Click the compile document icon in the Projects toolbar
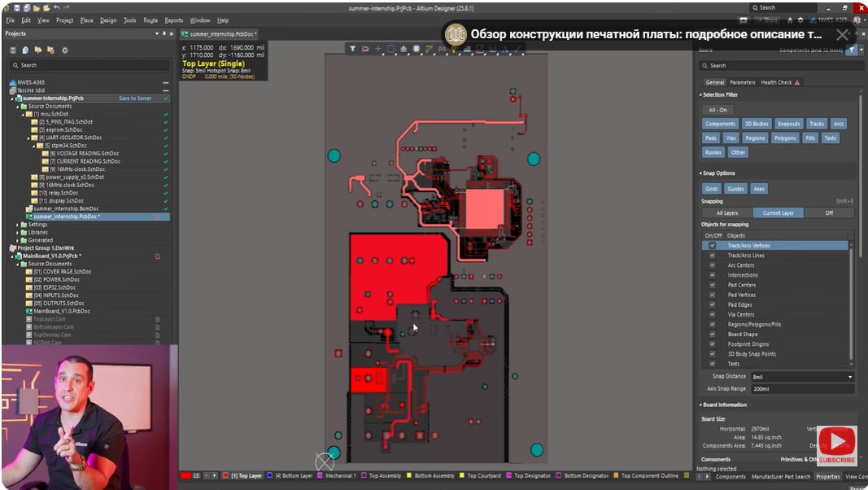868x490 pixels. point(25,50)
